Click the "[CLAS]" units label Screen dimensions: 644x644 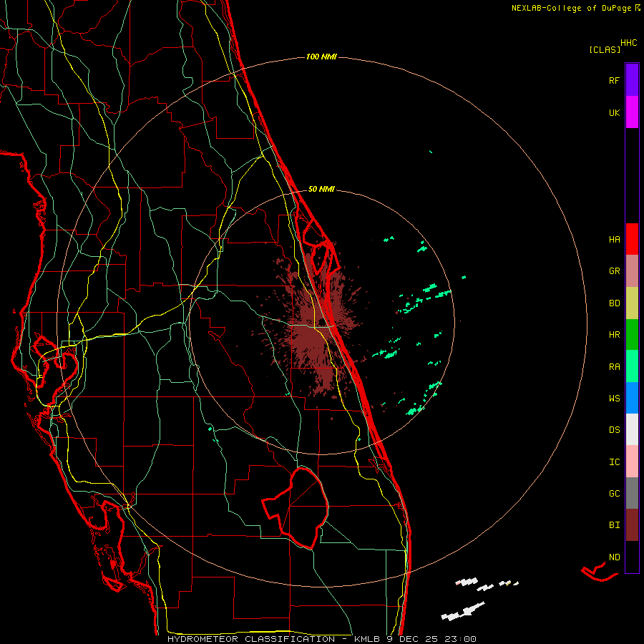tap(605, 50)
